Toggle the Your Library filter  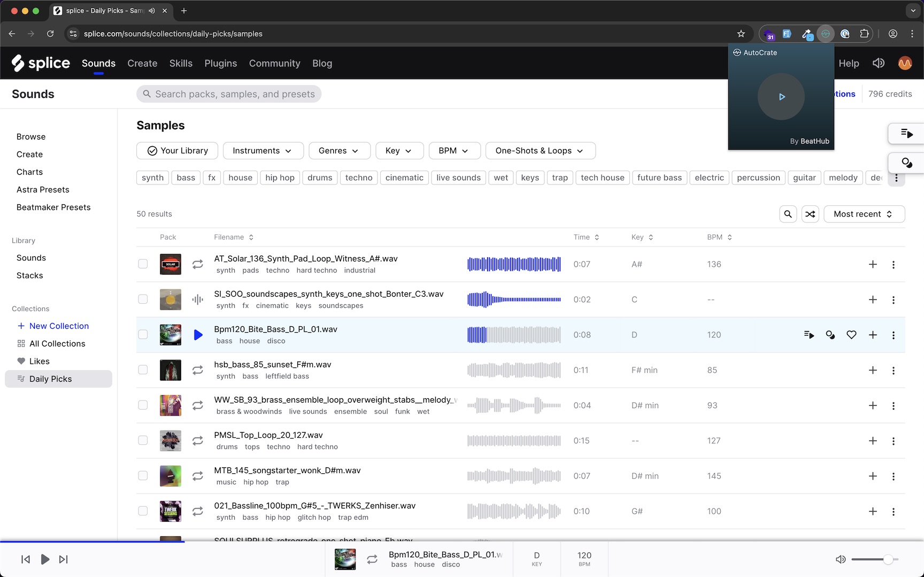(x=177, y=151)
